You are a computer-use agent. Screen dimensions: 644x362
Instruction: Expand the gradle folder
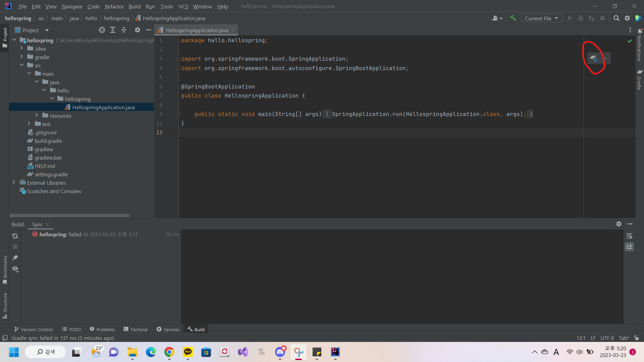click(x=21, y=57)
